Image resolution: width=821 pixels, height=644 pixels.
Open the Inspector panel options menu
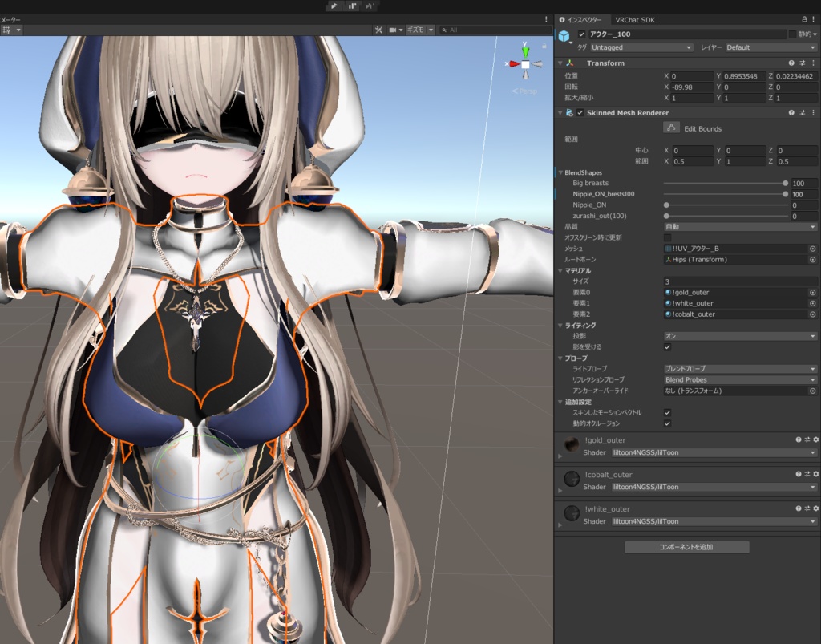[815, 19]
